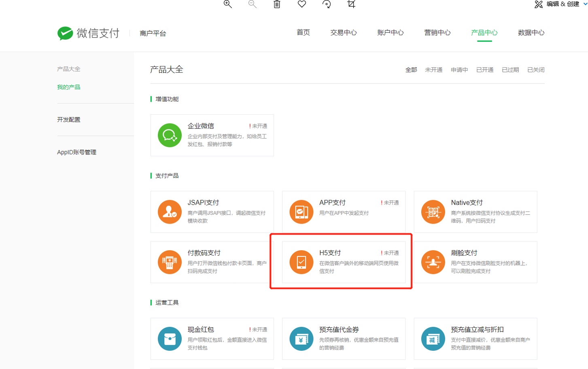This screenshot has width=588, height=369.
Task: Filter products by 全部
Action: (411, 70)
